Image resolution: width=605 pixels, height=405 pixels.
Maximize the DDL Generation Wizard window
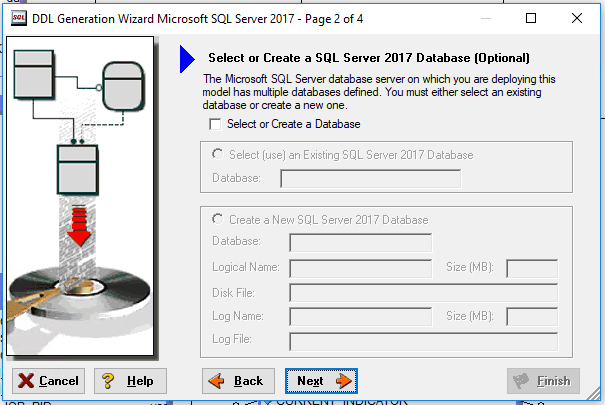531,18
